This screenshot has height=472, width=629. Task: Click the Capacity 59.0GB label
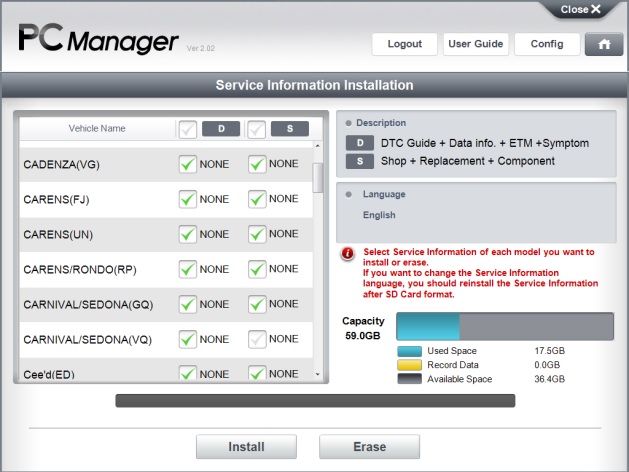[363, 328]
